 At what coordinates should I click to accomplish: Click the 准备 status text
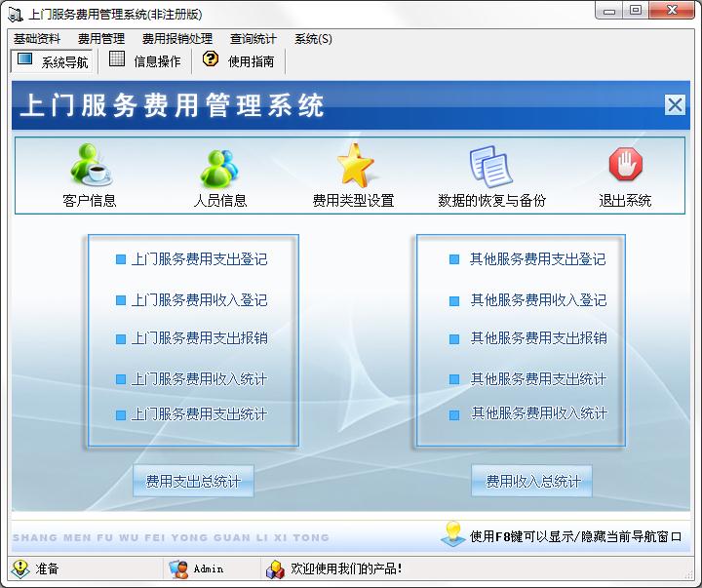point(47,568)
